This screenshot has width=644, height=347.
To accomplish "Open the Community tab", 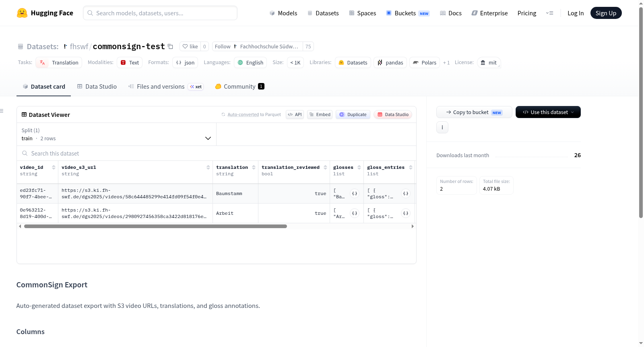I will tap(240, 87).
